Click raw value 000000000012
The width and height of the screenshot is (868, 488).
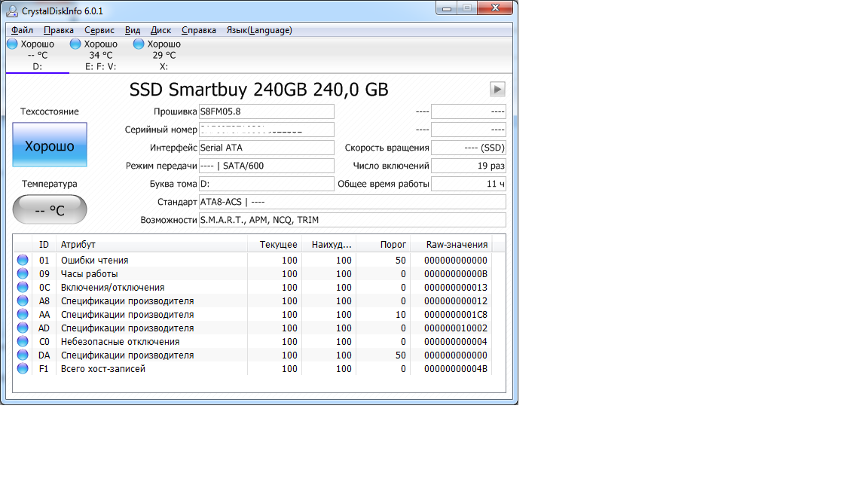coord(456,300)
